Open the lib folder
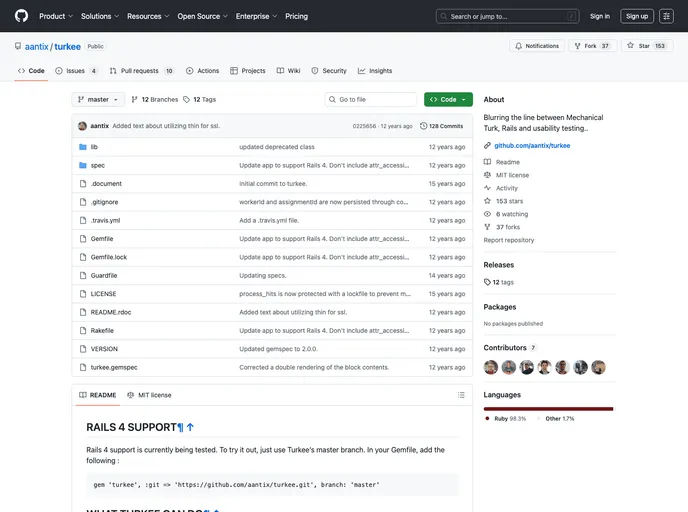Viewport: 688px width, 512px height. click(94, 147)
